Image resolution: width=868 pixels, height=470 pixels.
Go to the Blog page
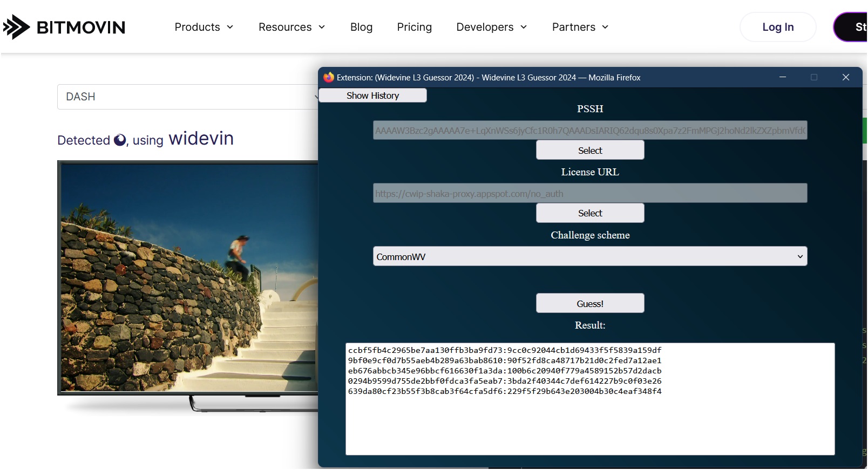pyautogui.click(x=361, y=27)
